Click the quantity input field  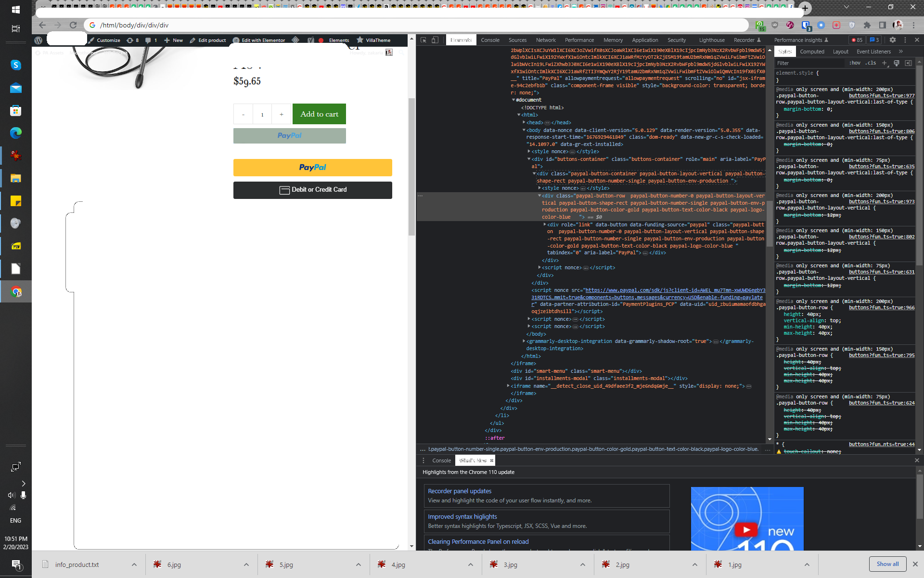click(262, 114)
